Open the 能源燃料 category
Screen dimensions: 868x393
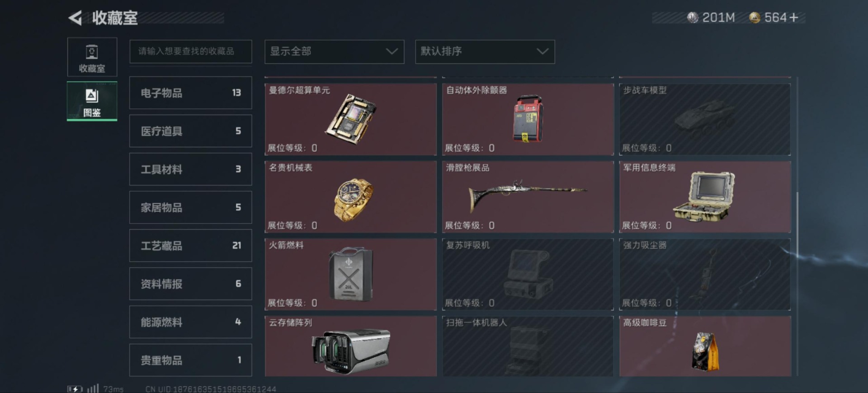(190, 322)
